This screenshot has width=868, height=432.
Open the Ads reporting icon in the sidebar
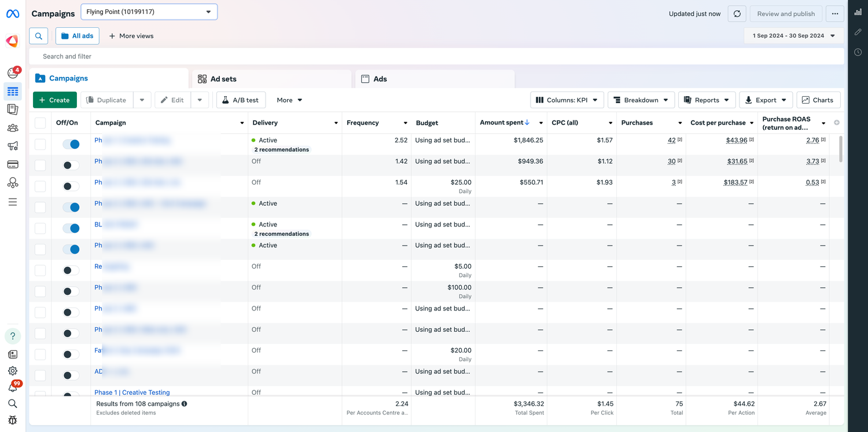13,109
